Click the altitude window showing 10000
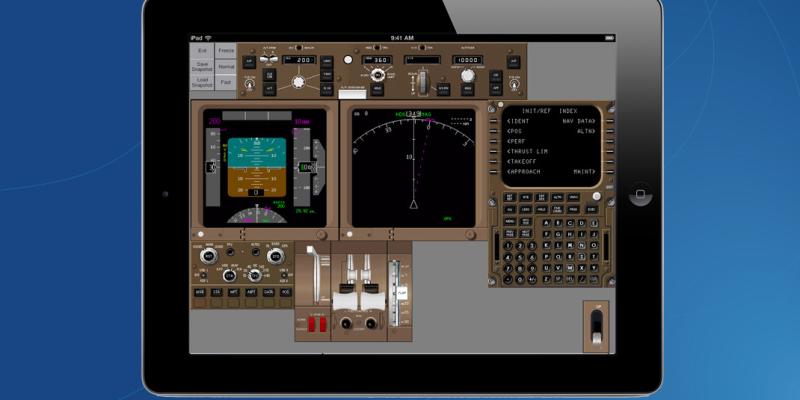The image size is (800, 400). coord(467,60)
